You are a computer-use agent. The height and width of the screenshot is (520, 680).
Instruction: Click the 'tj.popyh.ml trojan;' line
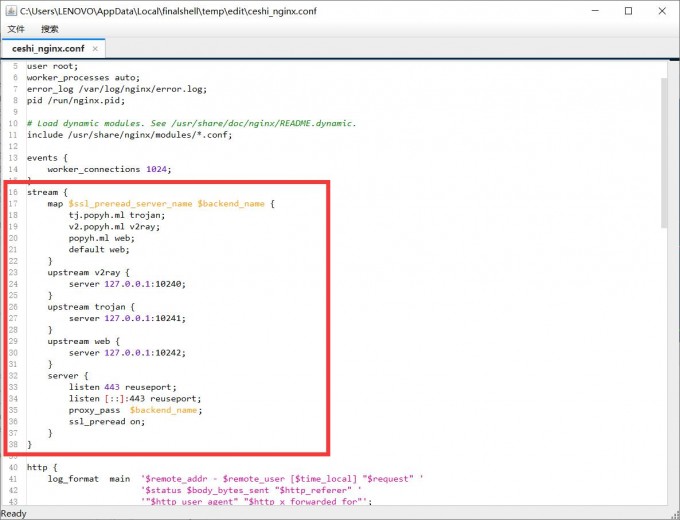coord(117,215)
